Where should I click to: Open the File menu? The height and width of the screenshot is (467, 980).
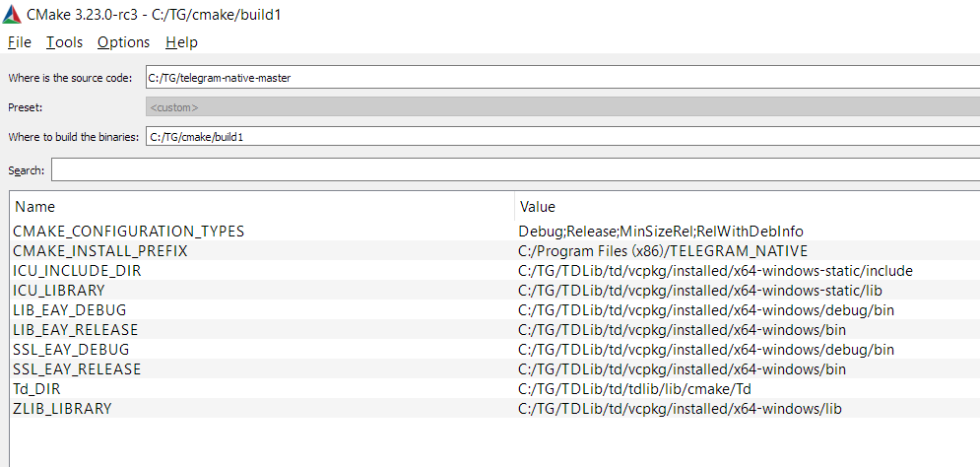20,42
